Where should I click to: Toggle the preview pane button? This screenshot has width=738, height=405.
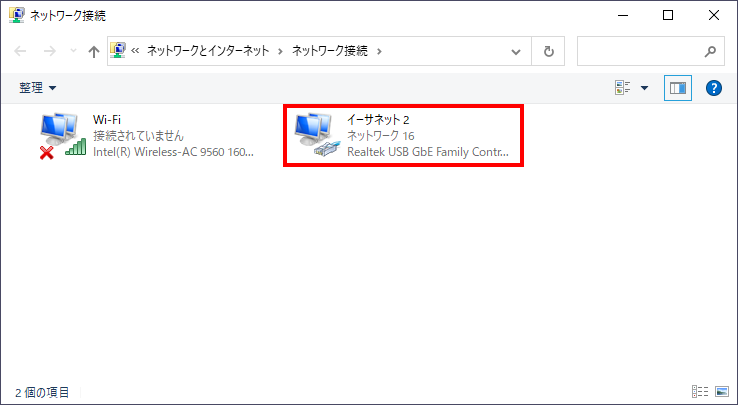pyautogui.click(x=678, y=88)
